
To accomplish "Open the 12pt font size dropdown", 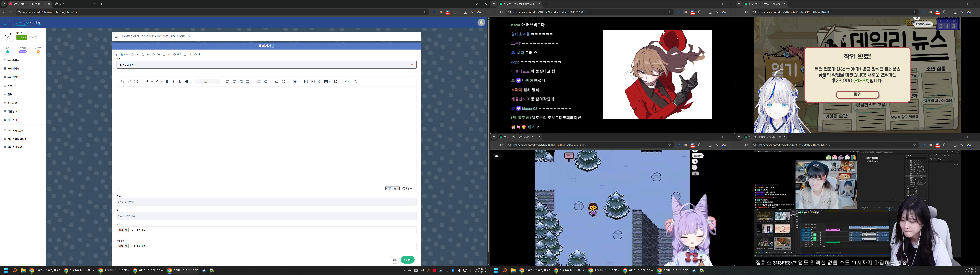I will 207,82.
